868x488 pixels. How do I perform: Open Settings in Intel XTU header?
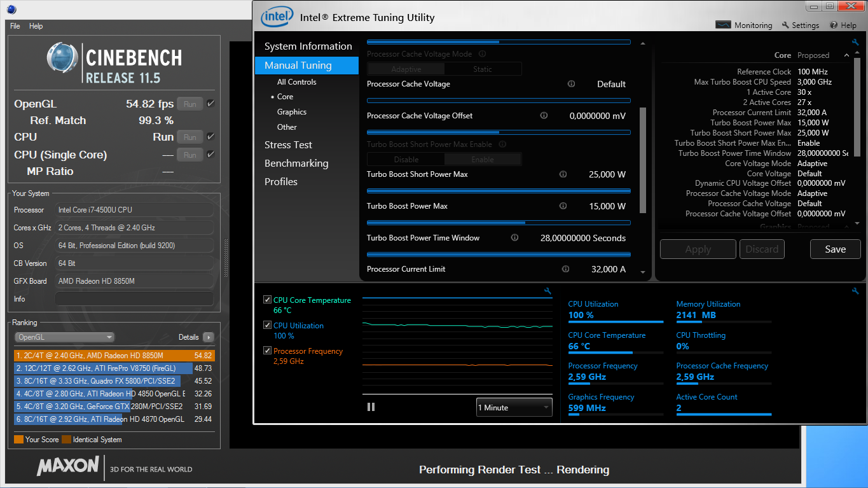801,25
